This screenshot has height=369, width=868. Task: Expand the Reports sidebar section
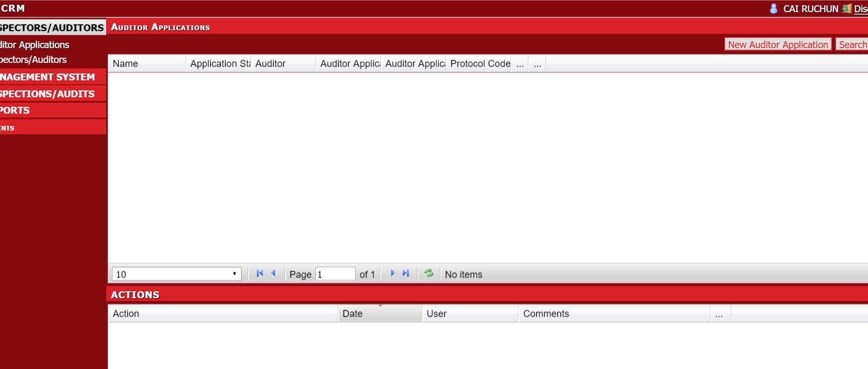(x=53, y=110)
